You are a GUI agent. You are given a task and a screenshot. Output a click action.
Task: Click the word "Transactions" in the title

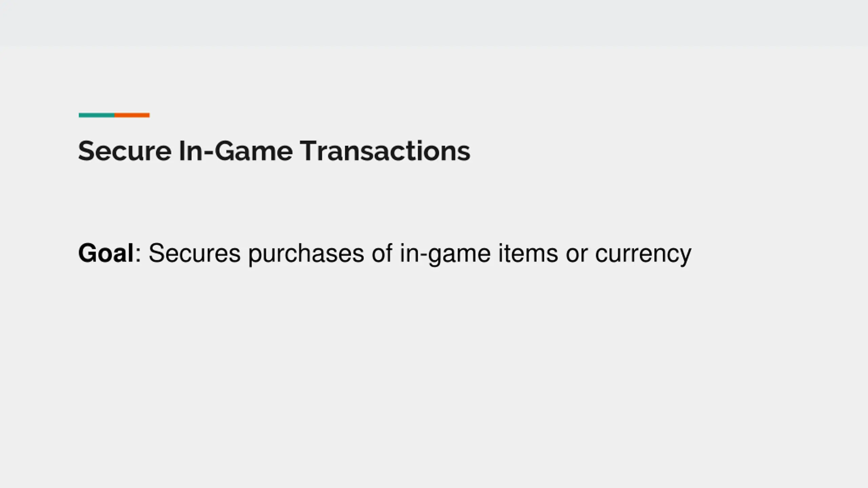pyautogui.click(x=385, y=151)
